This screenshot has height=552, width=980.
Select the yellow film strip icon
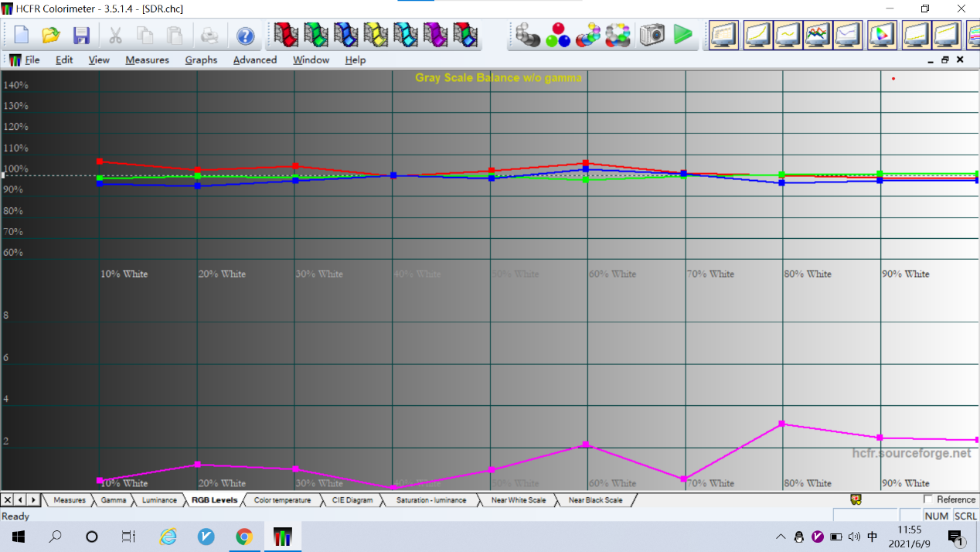[x=376, y=35]
